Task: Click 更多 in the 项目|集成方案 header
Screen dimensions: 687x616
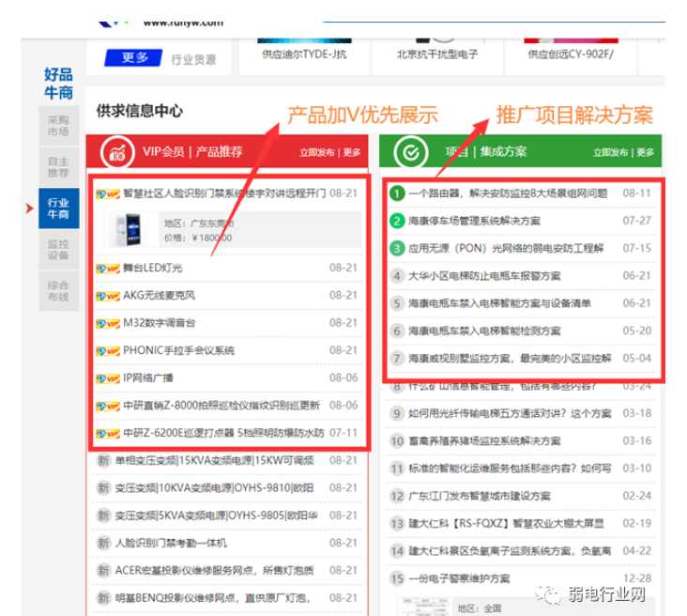Action: click(645, 152)
